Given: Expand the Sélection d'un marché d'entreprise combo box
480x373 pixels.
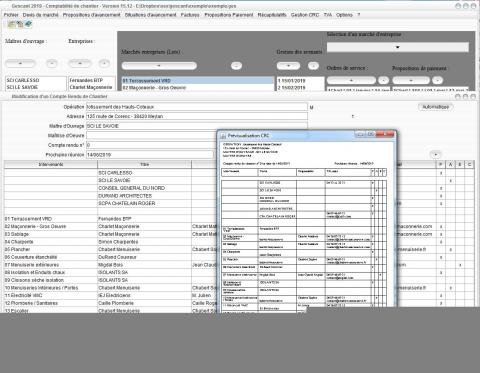Looking at the screenshot, I should [x=398, y=47].
